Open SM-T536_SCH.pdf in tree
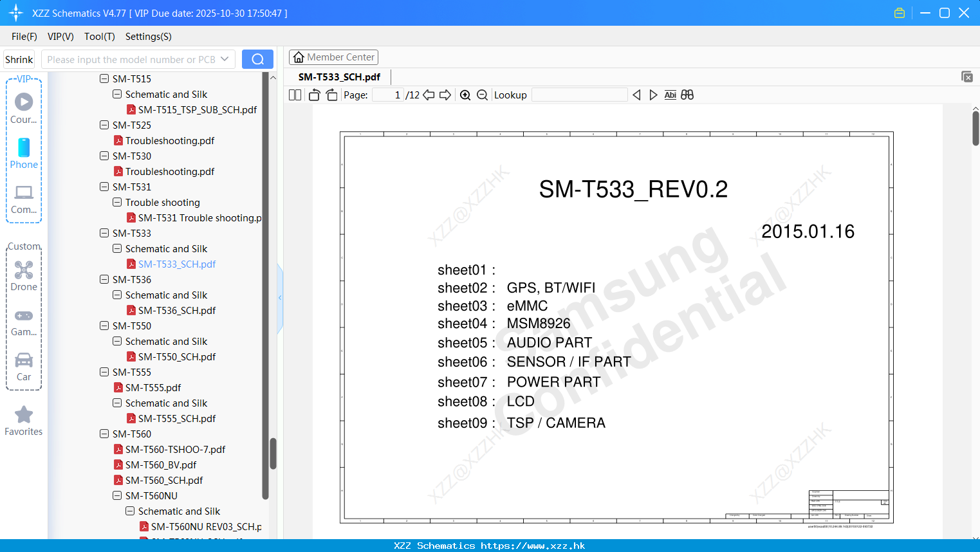Viewport: 980px width, 552px height. [x=177, y=310]
